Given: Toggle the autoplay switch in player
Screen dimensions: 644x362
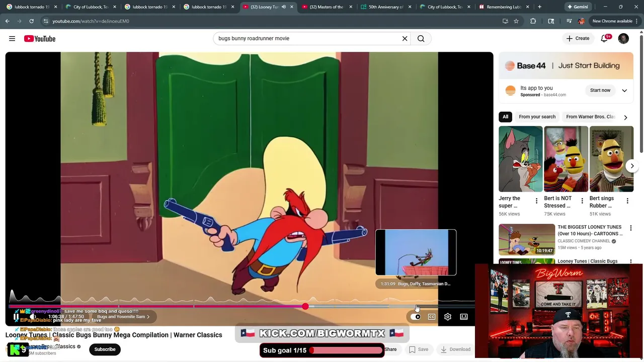Looking at the screenshot, I should 416,317.
